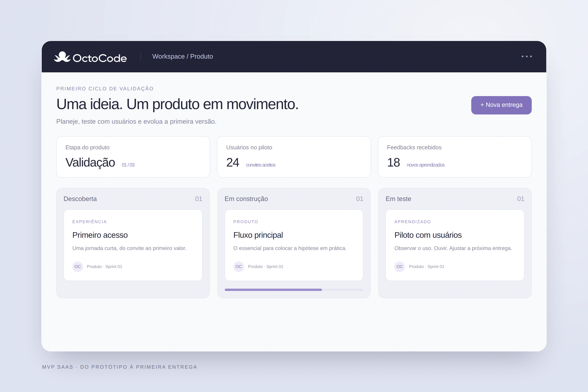Screen dimensions: 588x392
Task: Click the 01 count in Descoberta column
Action: [x=198, y=199]
